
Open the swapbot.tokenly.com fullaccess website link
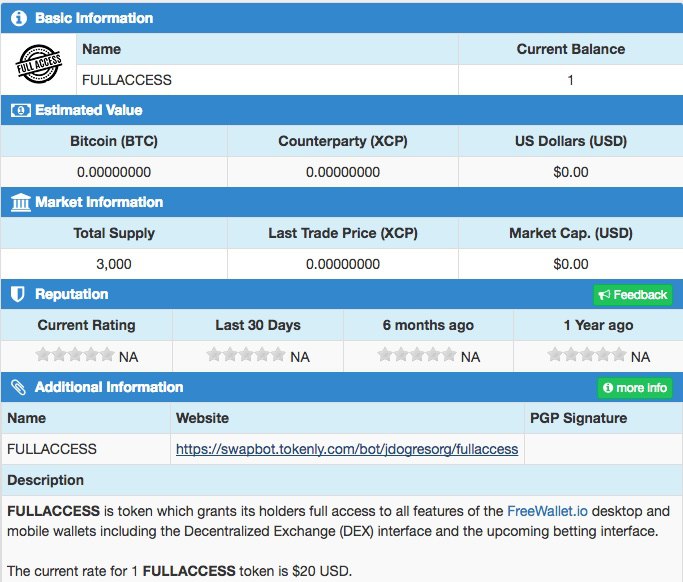[347, 449]
